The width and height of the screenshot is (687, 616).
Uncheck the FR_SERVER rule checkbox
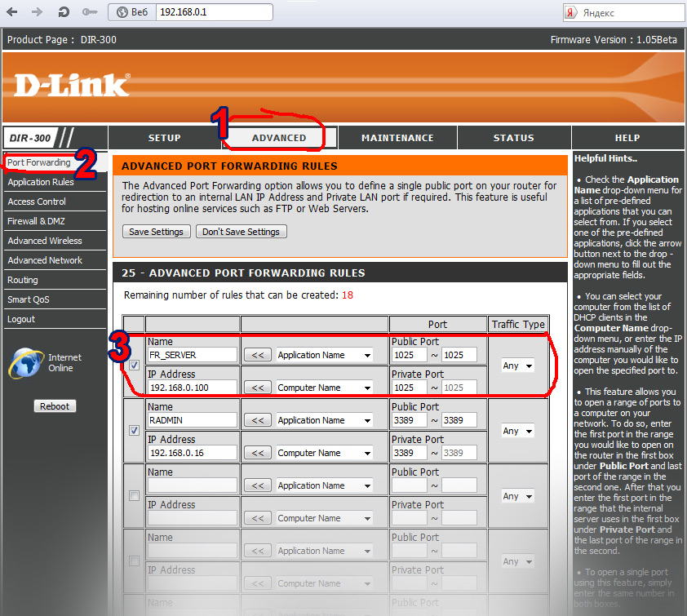click(134, 365)
